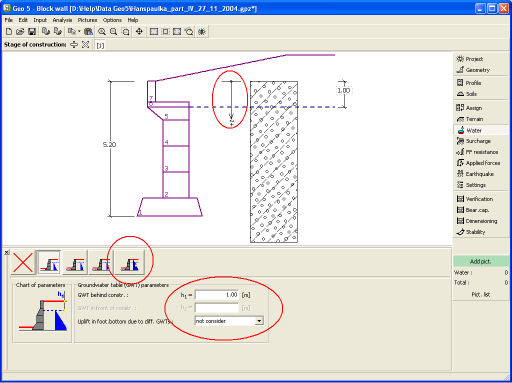The width and height of the screenshot is (512, 383).
Task: Create a new file with toolbar icon
Action: (x=9, y=32)
